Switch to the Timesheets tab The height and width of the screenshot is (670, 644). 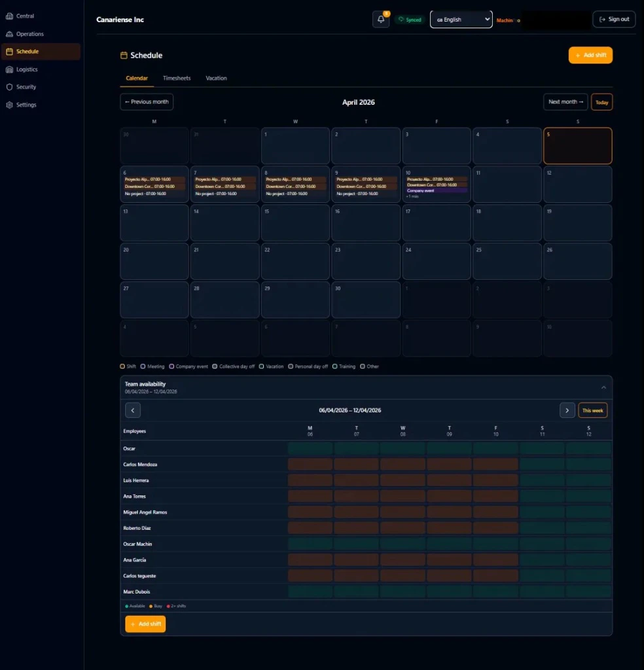[x=177, y=78]
